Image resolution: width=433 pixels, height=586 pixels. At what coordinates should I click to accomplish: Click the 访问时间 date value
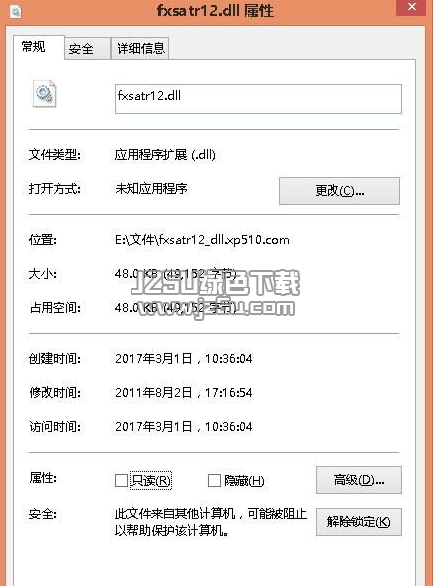click(184, 427)
